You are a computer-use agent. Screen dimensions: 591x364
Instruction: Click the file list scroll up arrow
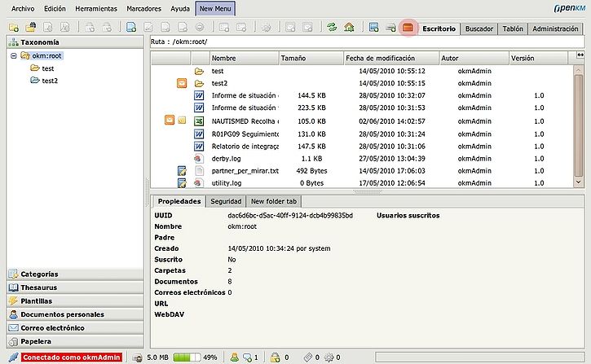(x=579, y=70)
